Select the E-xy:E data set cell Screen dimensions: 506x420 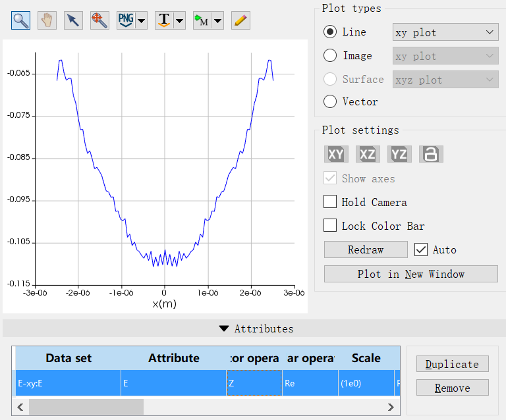click(68, 383)
